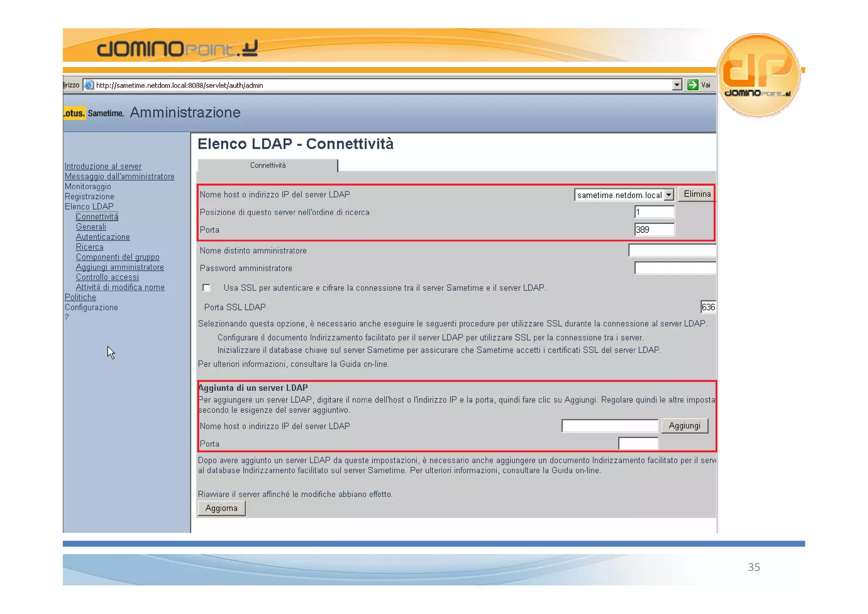Open the Autenticazione link
The image size is (868, 614).
point(103,237)
